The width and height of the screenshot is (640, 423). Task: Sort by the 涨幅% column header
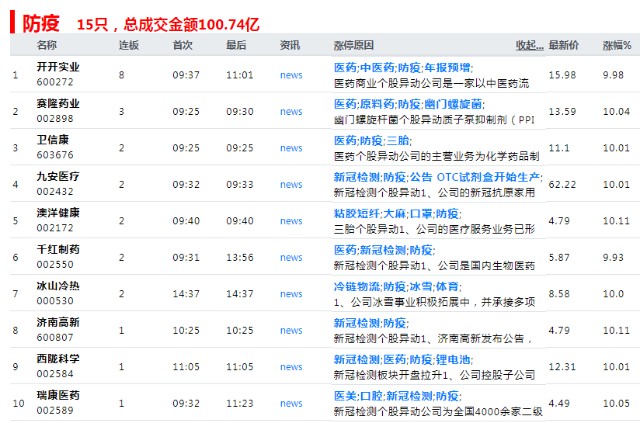click(617, 45)
